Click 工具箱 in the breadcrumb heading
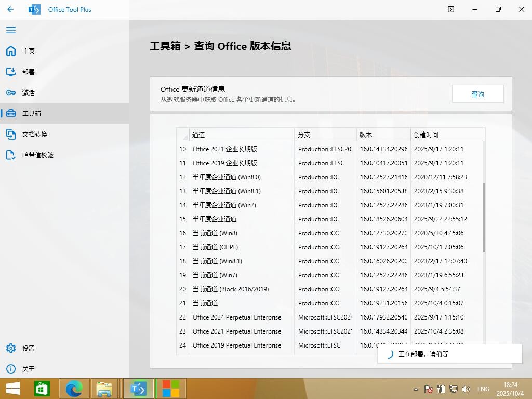This screenshot has width=532, height=399. (165, 46)
